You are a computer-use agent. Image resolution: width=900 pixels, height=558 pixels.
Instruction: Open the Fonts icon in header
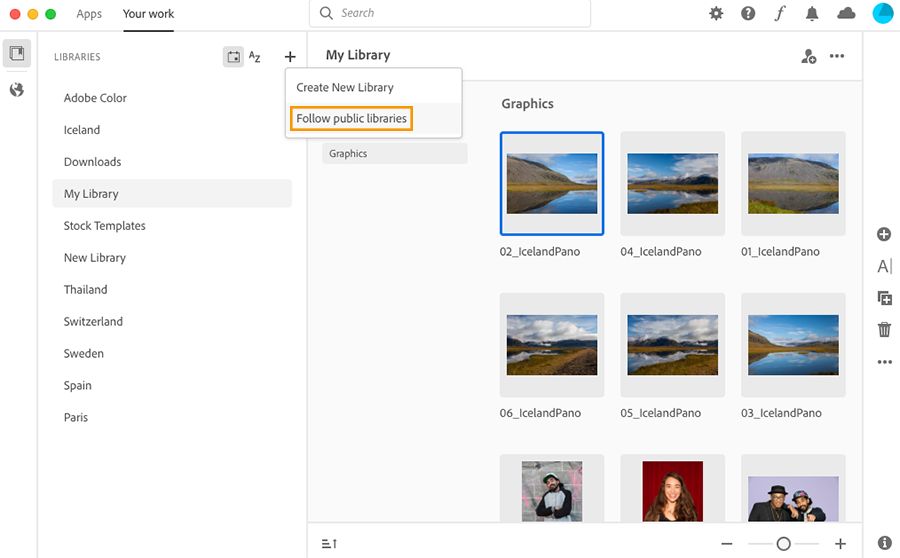780,14
